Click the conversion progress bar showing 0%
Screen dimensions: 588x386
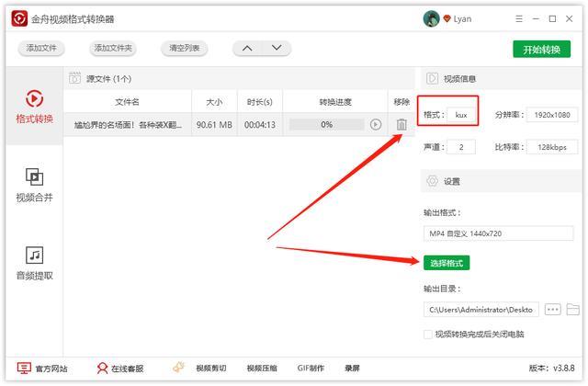326,124
